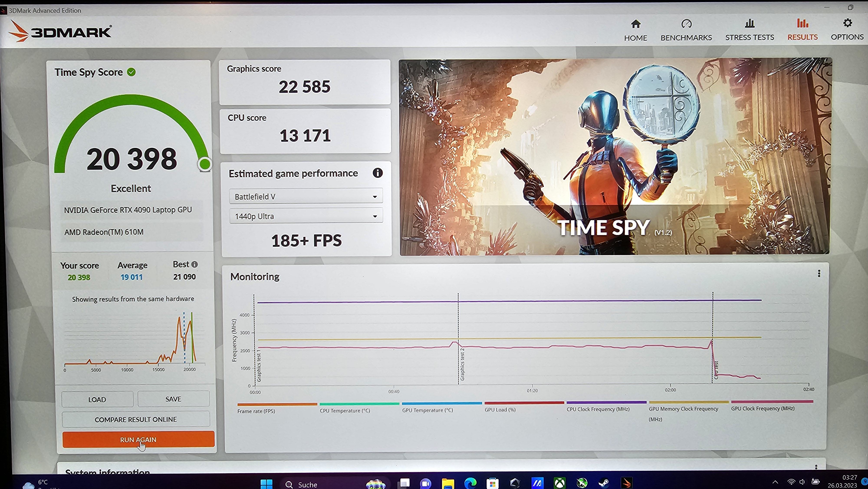Screen dimensions: 868x489
Task: Open OPTIONS settings gear
Action: (x=847, y=30)
